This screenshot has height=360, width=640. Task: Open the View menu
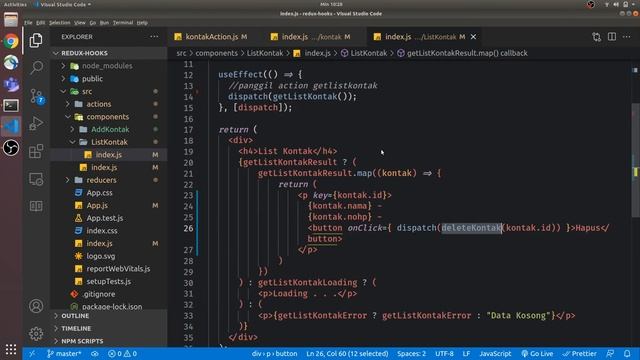pyautogui.click(x=80, y=23)
